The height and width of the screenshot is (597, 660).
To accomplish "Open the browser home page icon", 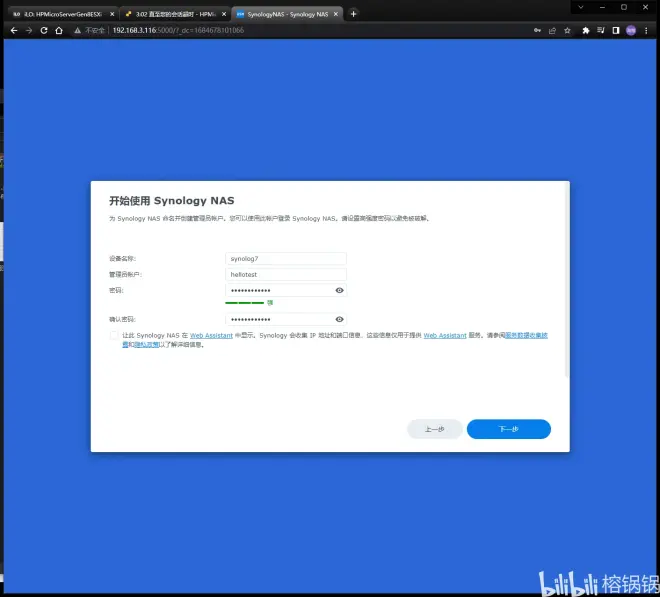I will [x=59, y=30].
